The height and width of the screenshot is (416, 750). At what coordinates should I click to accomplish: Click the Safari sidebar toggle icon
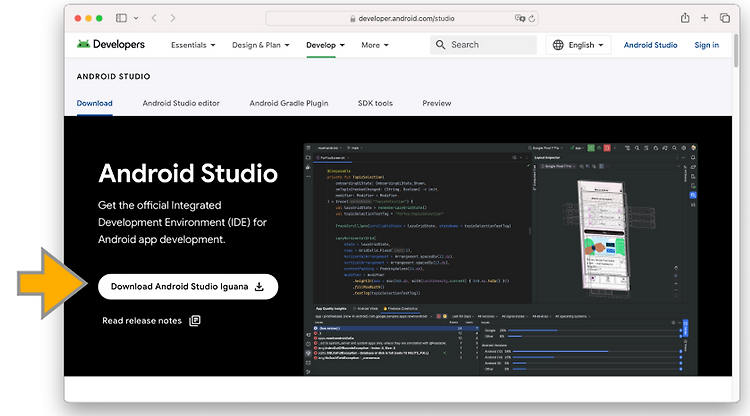(121, 18)
